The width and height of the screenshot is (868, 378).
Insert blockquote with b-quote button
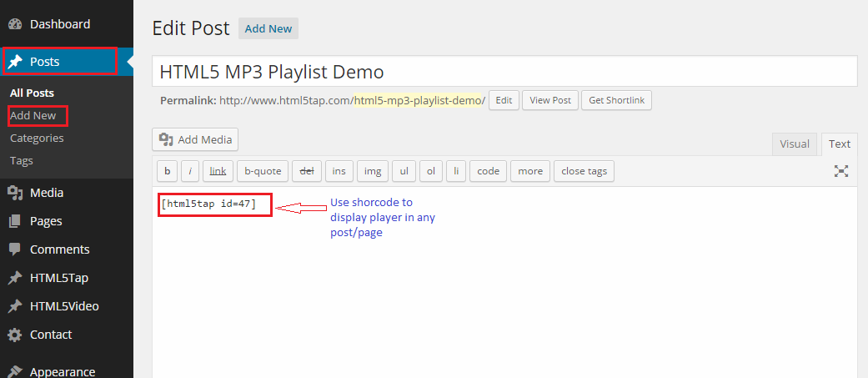click(x=263, y=171)
